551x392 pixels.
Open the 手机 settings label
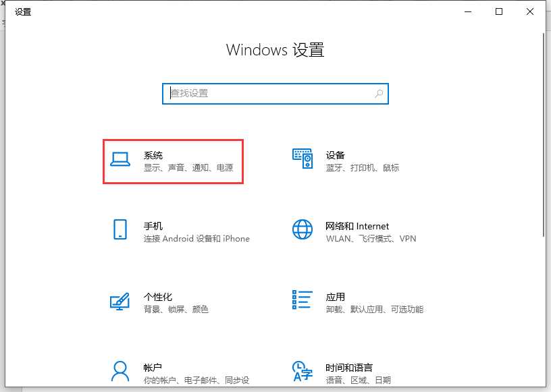(153, 226)
